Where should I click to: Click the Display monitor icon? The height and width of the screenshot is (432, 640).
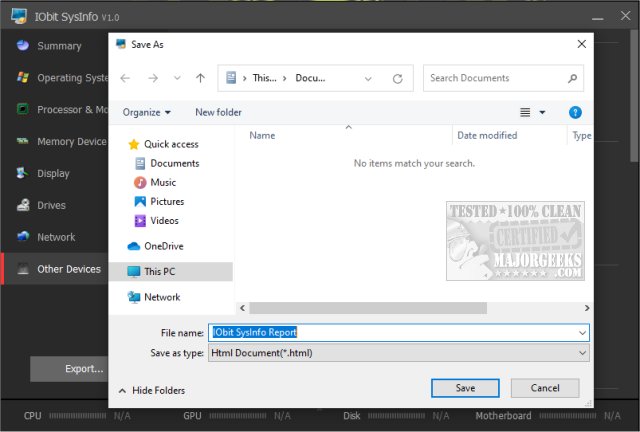(23, 173)
